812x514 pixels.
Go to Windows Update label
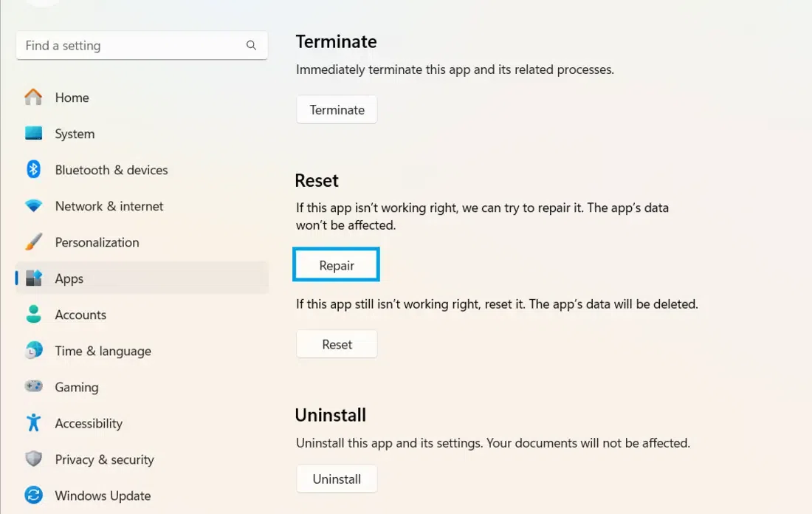pyautogui.click(x=103, y=496)
